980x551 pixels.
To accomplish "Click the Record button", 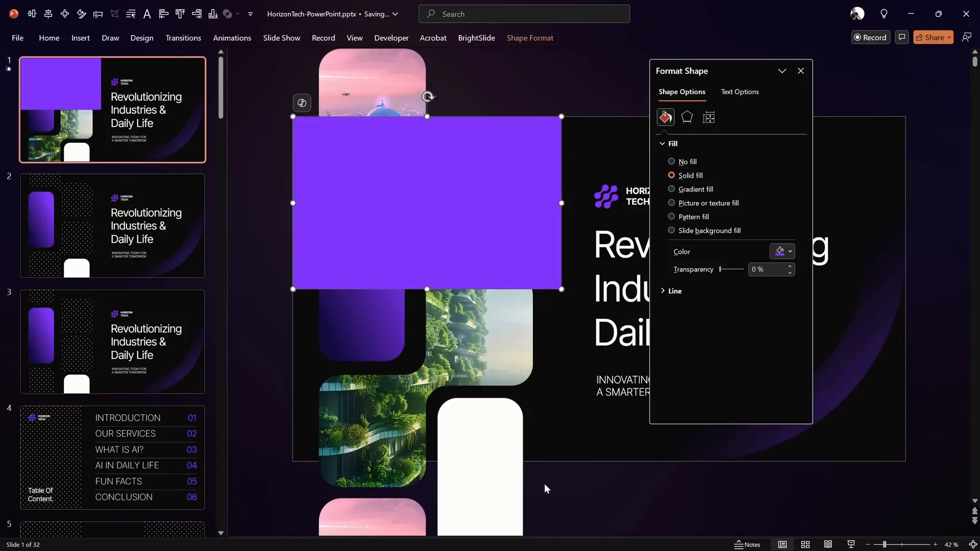I will (870, 37).
